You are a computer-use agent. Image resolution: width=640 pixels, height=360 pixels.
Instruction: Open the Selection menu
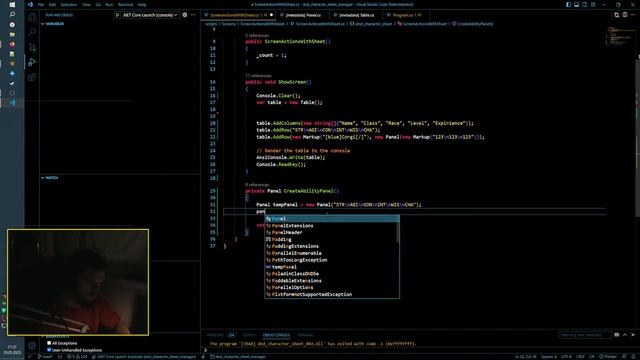pos(69,4)
